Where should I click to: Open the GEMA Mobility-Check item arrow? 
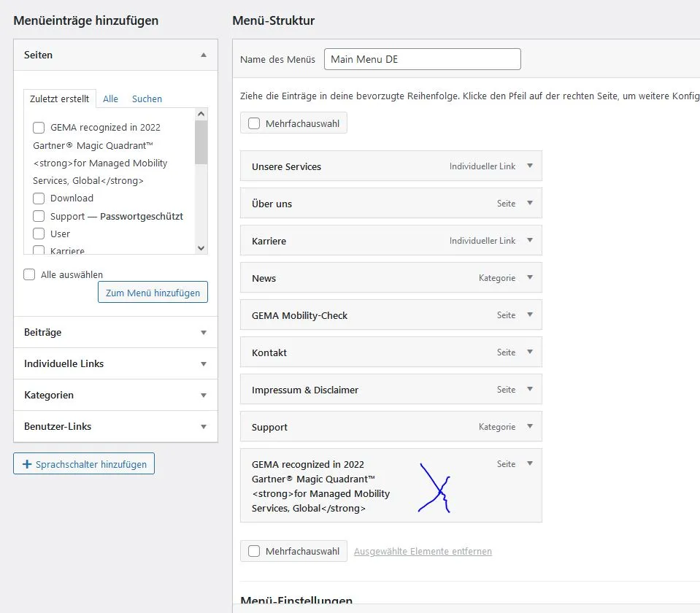click(530, 315)
